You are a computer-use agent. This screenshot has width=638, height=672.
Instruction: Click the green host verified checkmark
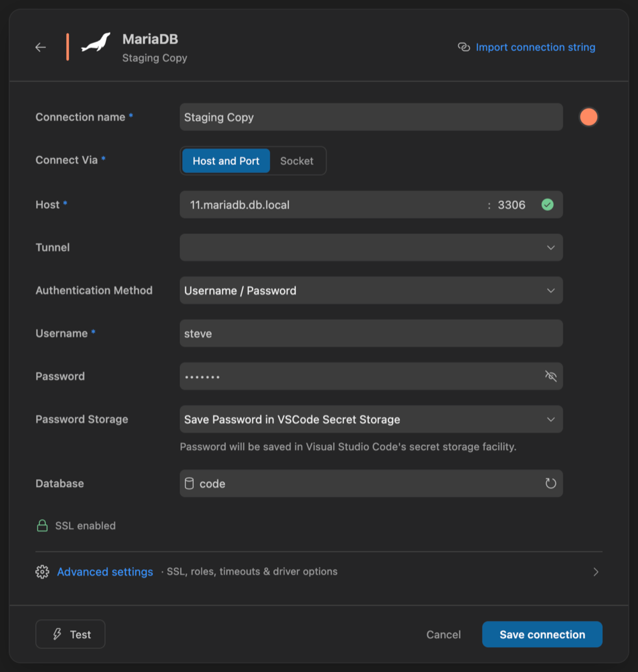click(x=547, y=205)
